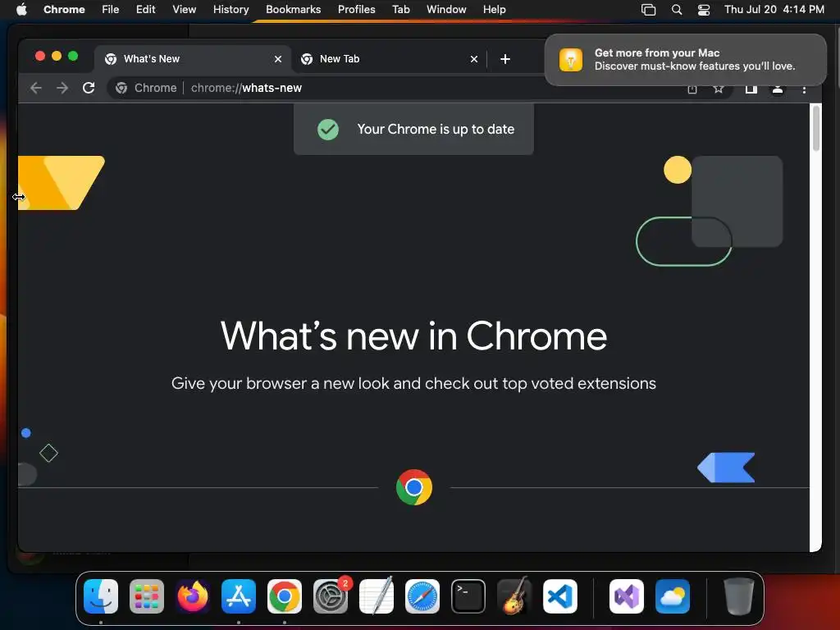
Task: Open Finder from the dock
Action: click(x=101, y=596)
